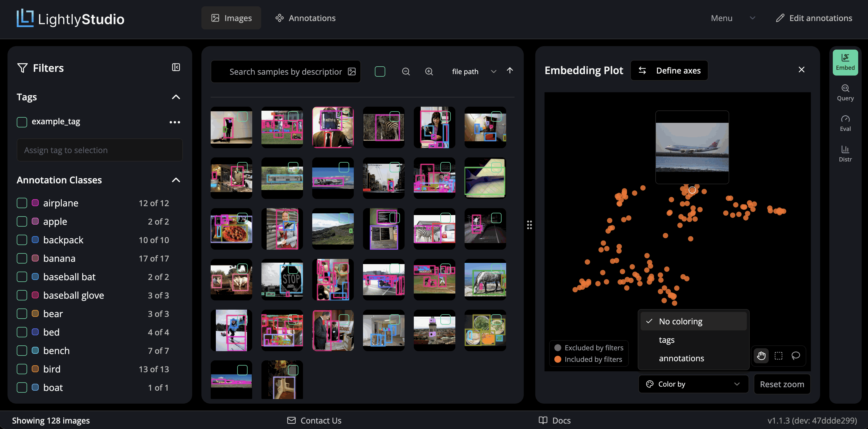Open the Contact Us link
This screenshot has height=429, width=868.
click(x=314, y=421)
